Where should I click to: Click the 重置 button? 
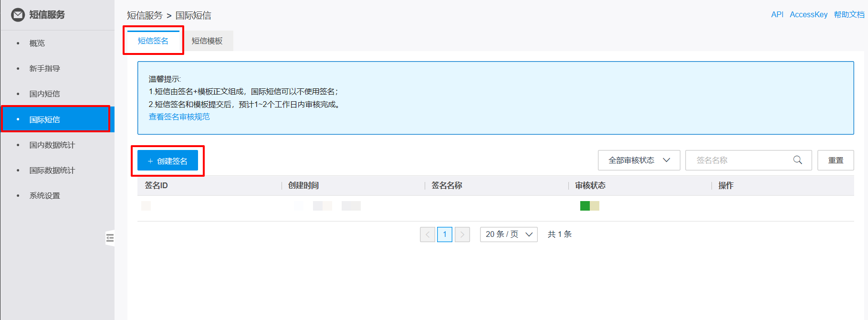(836, 160)
